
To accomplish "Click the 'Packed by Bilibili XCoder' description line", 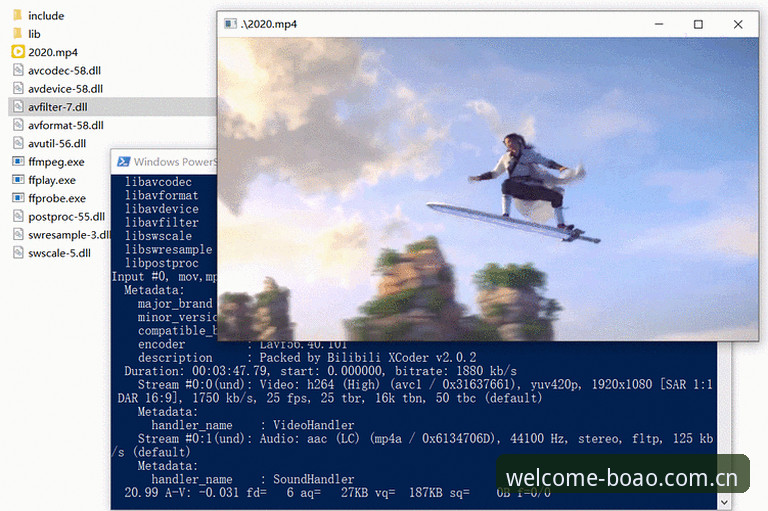I will [307, 358].
